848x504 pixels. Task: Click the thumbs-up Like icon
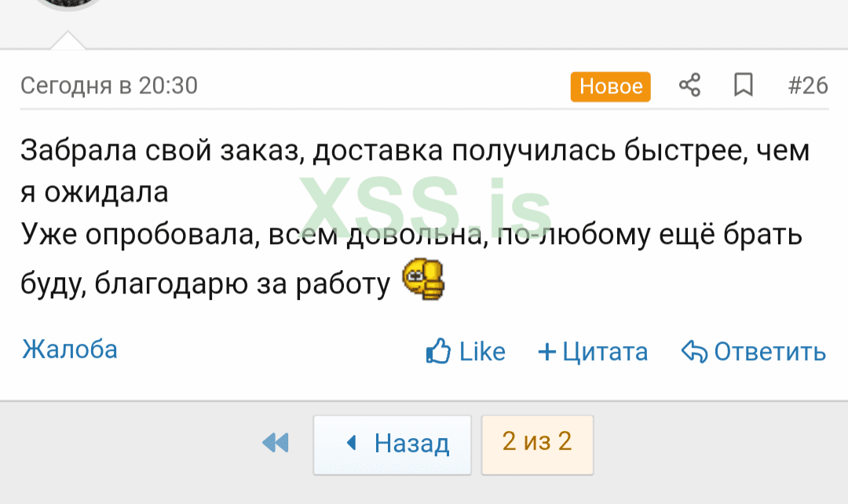point(437,351)
